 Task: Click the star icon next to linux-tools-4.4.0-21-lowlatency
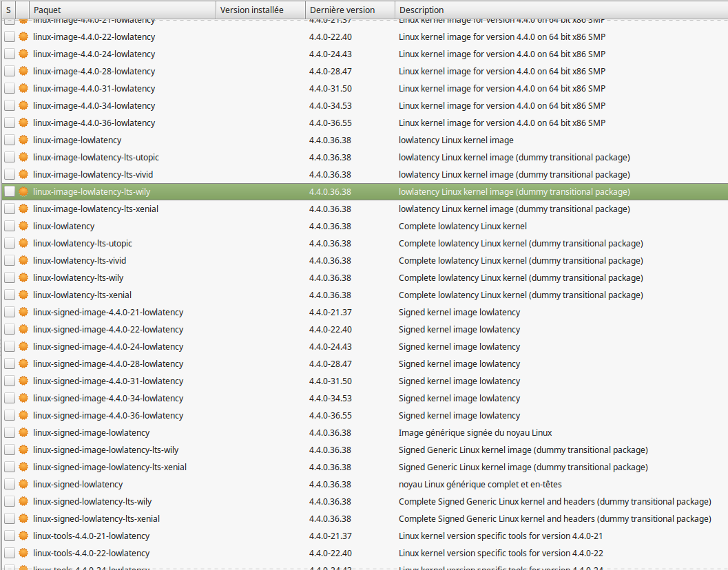click(23, 536)
